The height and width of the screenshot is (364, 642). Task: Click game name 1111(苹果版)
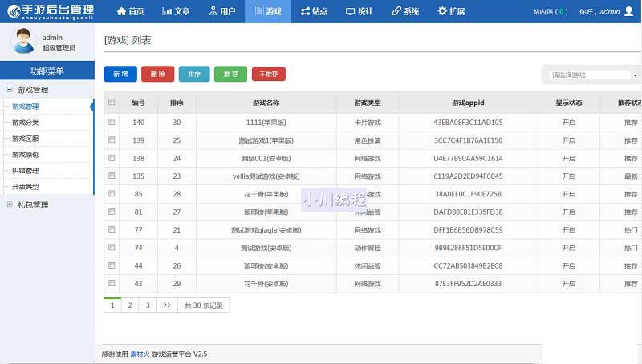(266, 123)
